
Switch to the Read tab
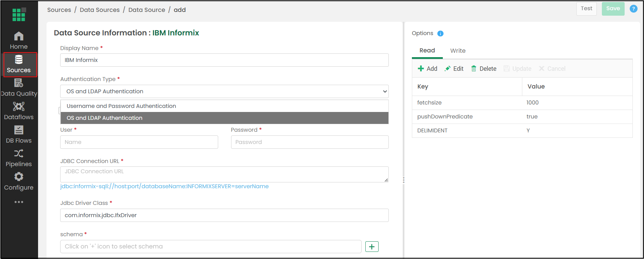pos(427,50)
